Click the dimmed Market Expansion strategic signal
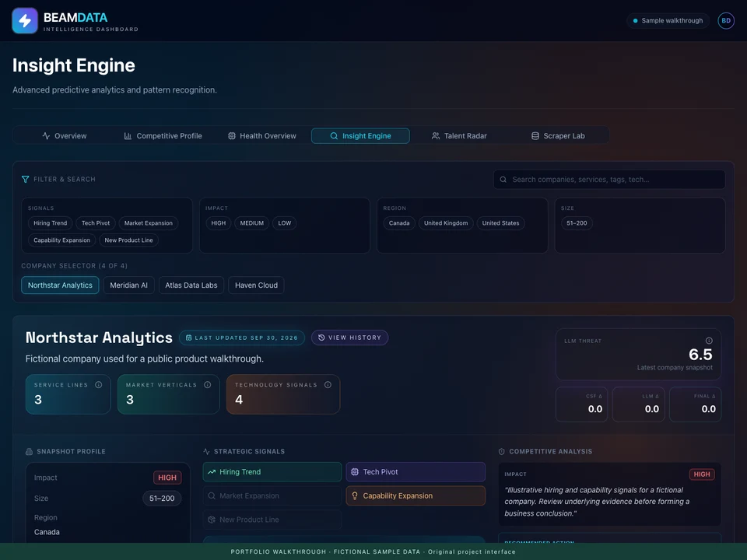This screenshot has width=747, height=560. pyautogui.click(x=272, y=495)
